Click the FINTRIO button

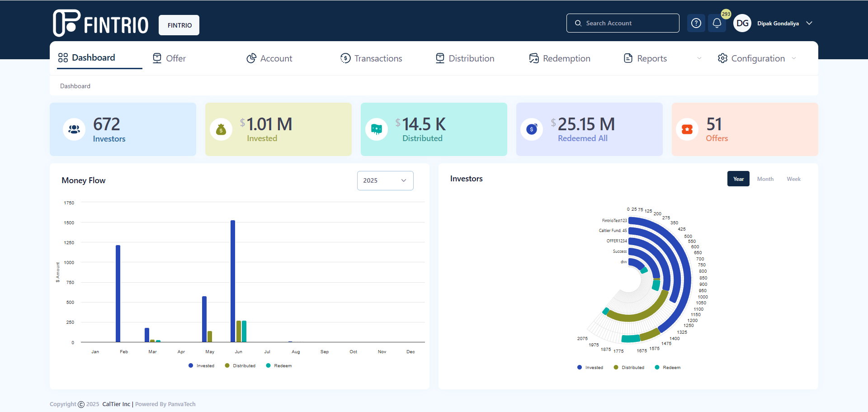point(179,25)
